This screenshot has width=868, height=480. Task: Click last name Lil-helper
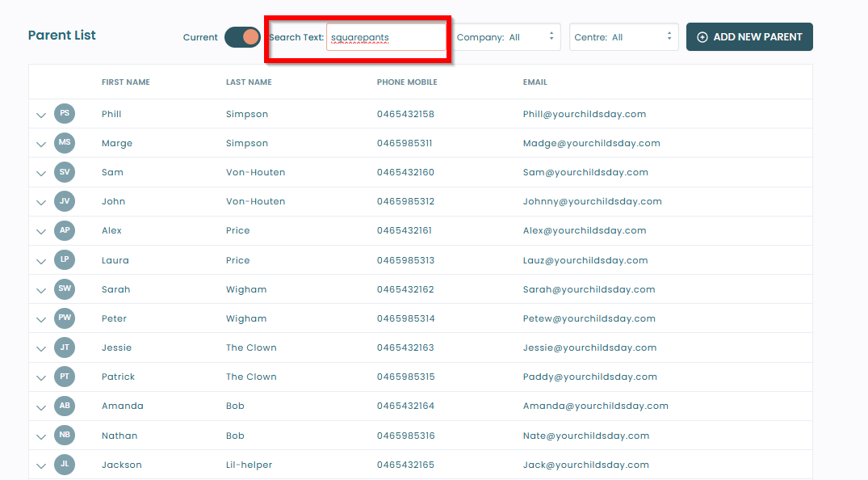tap(249, 465)
